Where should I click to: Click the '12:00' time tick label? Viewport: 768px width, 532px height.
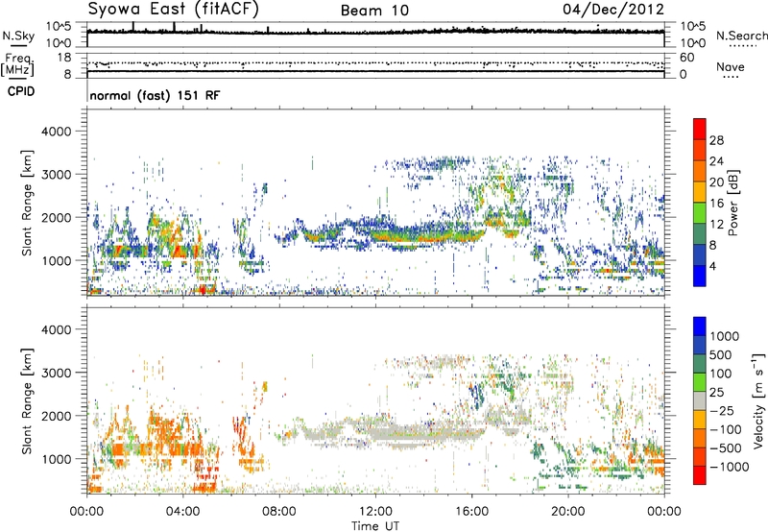coord(375,512)
